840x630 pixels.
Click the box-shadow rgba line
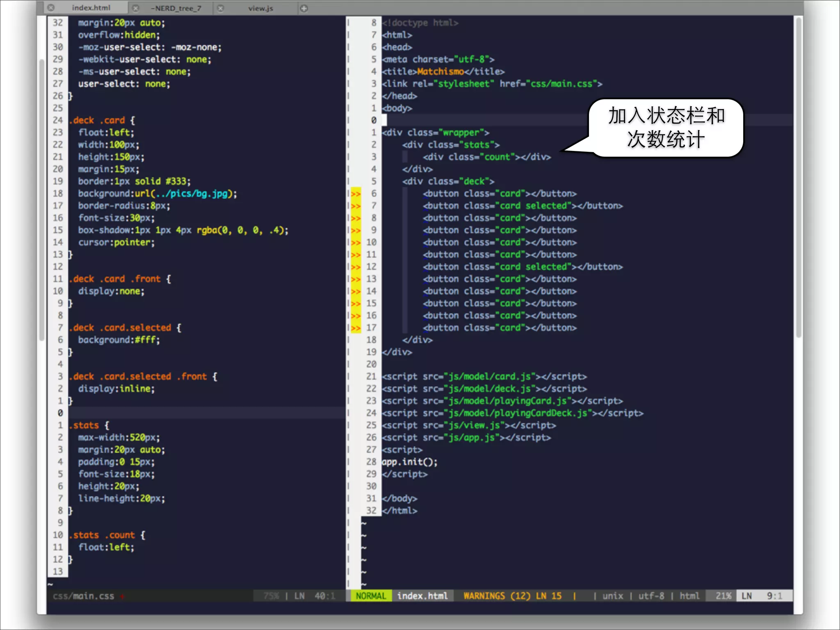coord(183,231)
